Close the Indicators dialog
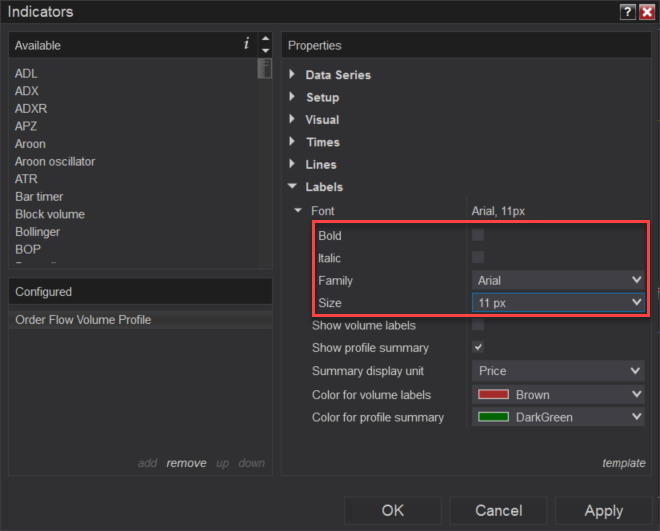 point(646,12)
